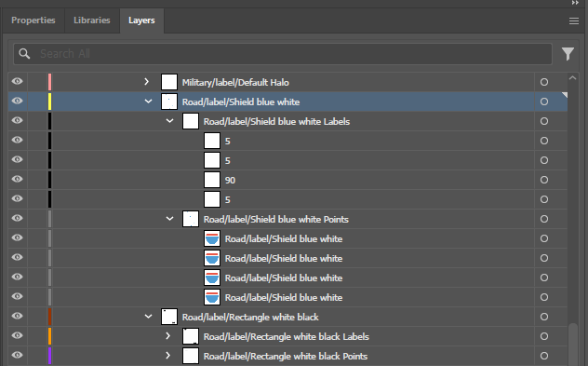Collapse Shield blue white Labels sublayer
588x366 pixels.
[x=170, y=121]
